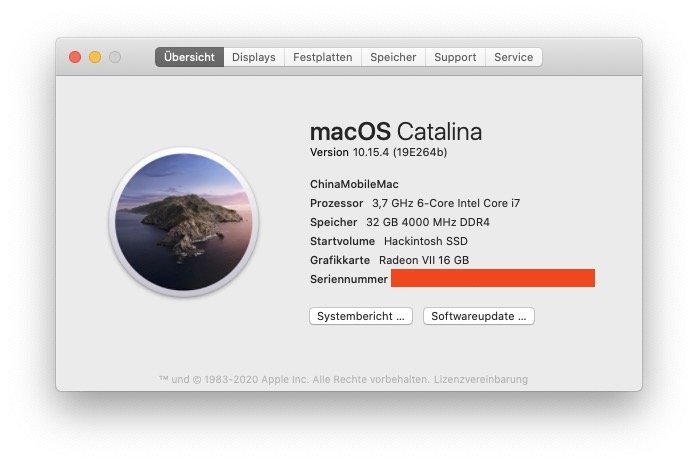
Task: Click the Seriennummer label
Action: click(x=349, y=279)
